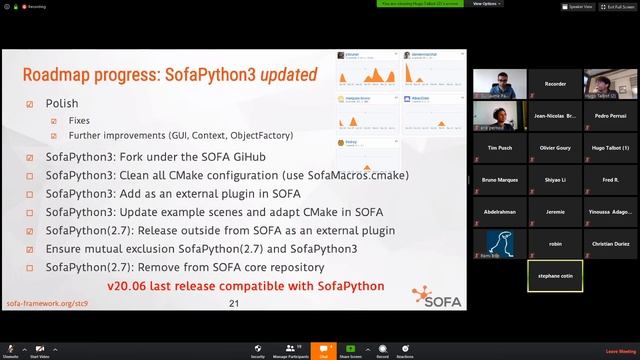
Task: Select the robin participant tile
Action: click(555, 244)
